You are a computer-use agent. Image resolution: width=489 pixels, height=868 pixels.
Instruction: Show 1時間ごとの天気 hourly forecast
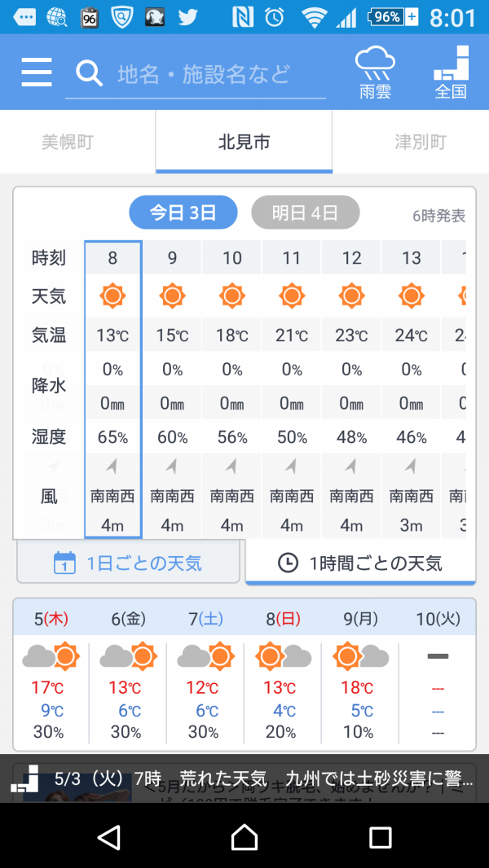[x=360, y=563]
